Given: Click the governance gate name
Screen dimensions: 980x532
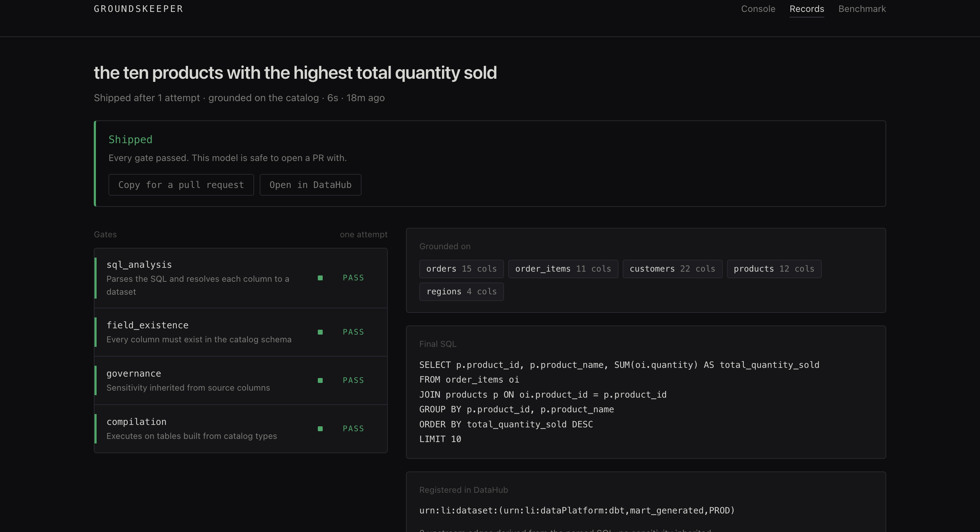Looking at the screenshot, I should tap(134, 374).
